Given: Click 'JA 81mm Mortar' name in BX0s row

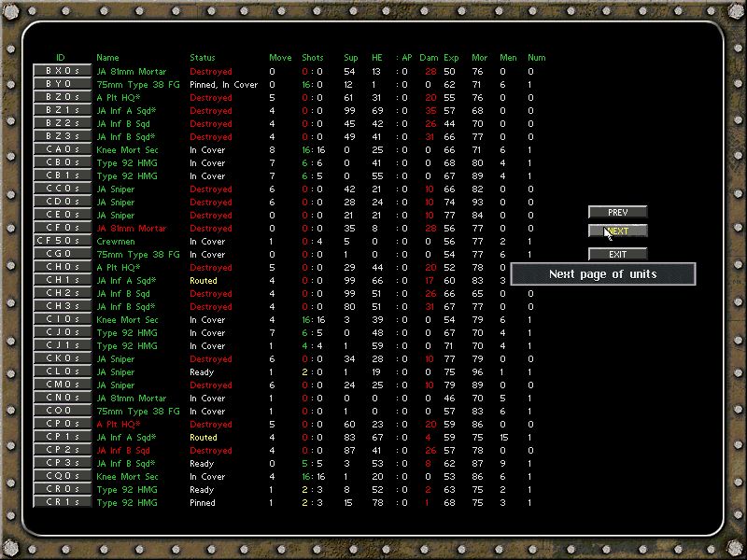Looking at the screenshot, I should (132, 72).
